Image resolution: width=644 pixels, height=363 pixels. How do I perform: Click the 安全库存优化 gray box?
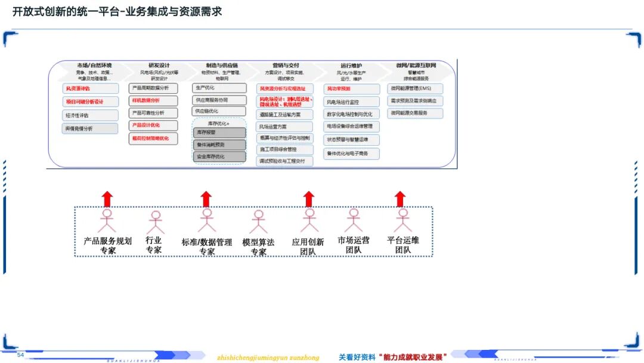[219, 156]
